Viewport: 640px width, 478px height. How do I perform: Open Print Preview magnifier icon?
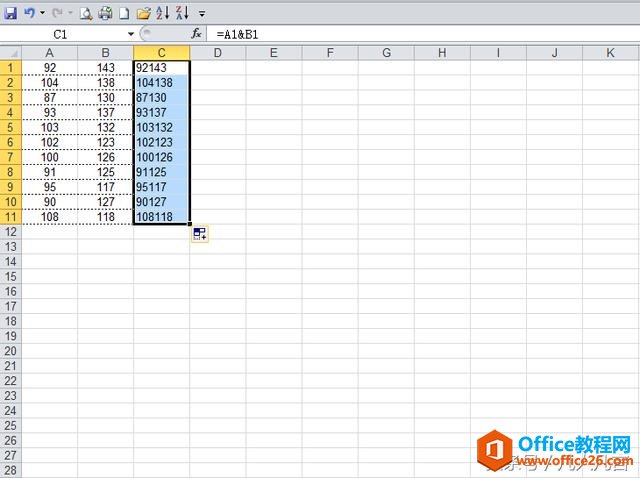[86, 13]
